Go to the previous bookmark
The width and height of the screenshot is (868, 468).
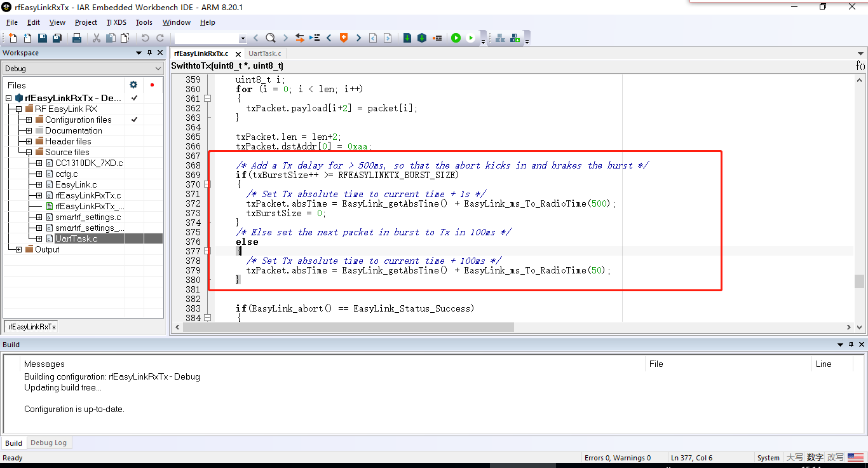pos(329,38)
